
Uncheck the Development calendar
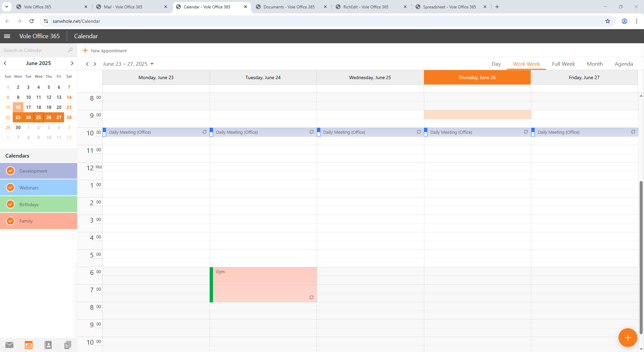[x=11, y=171]
